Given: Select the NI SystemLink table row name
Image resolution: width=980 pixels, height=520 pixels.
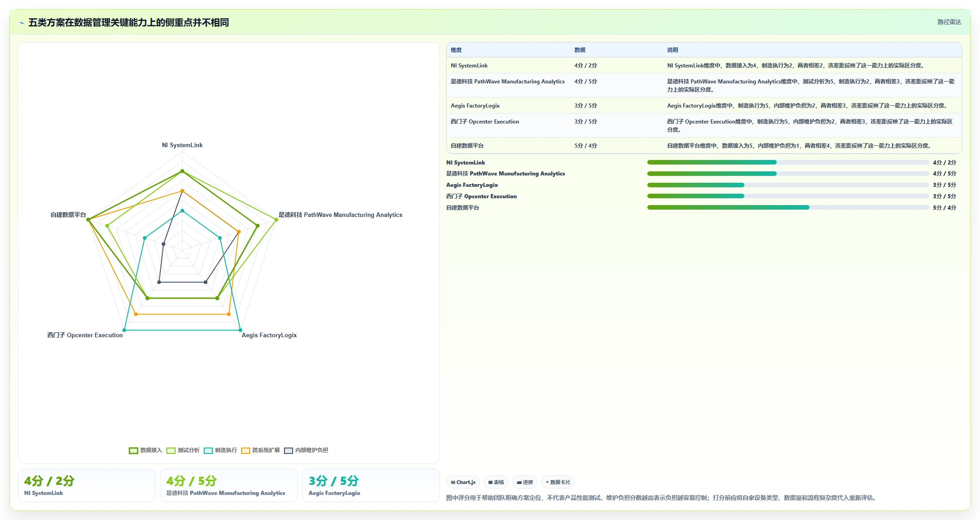Looking at the screenshot, I should pos(469,66).
